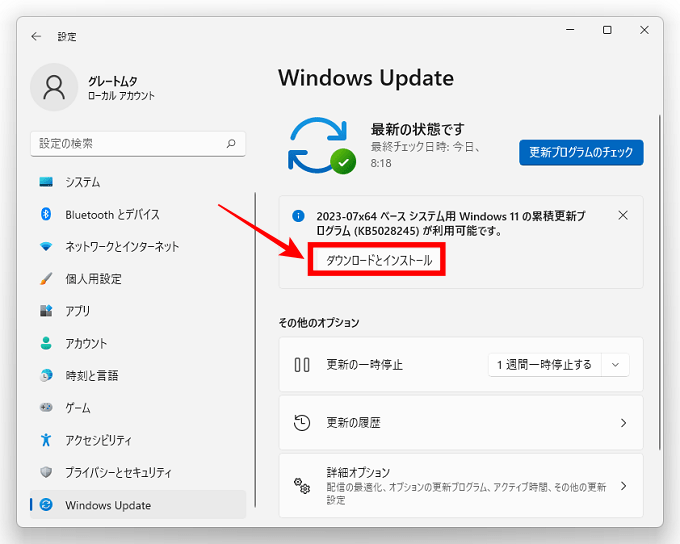Click the gears icon for 詳細オプション
The height and width of the screenshot is (544, 680).
302,486
